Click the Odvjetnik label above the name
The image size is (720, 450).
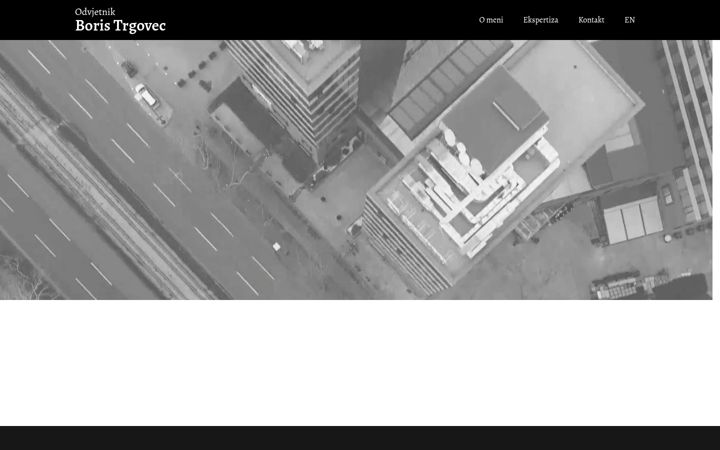click(x=95, y=12)
